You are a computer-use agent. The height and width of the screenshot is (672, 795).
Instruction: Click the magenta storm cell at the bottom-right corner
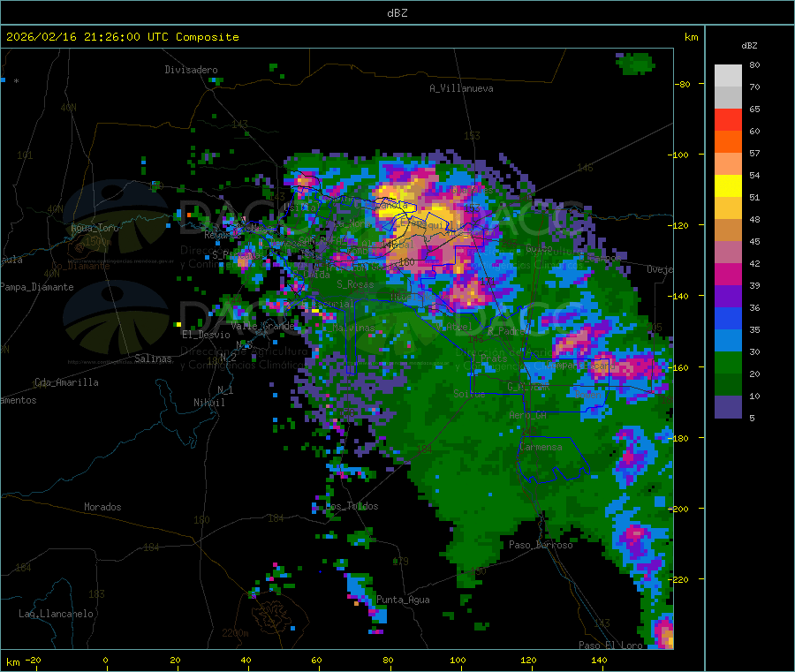[664, 632]
